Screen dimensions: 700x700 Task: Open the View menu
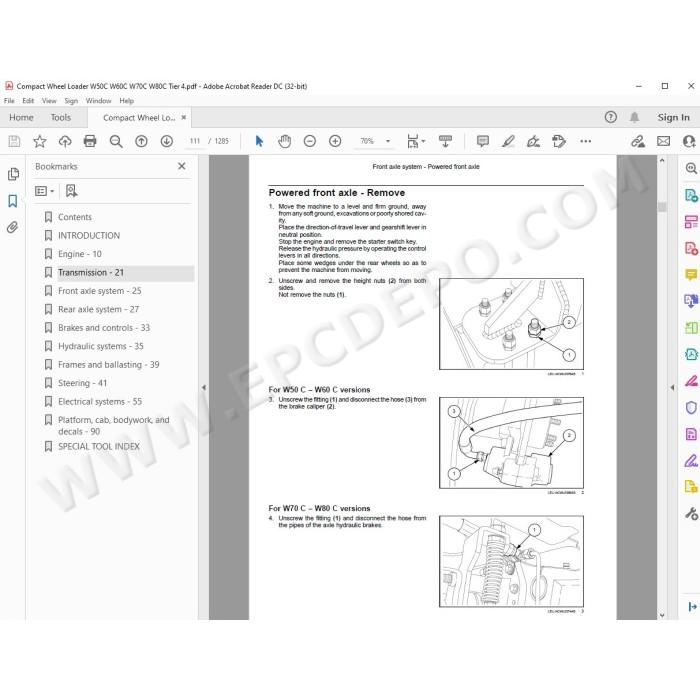(x=49, y=101)
